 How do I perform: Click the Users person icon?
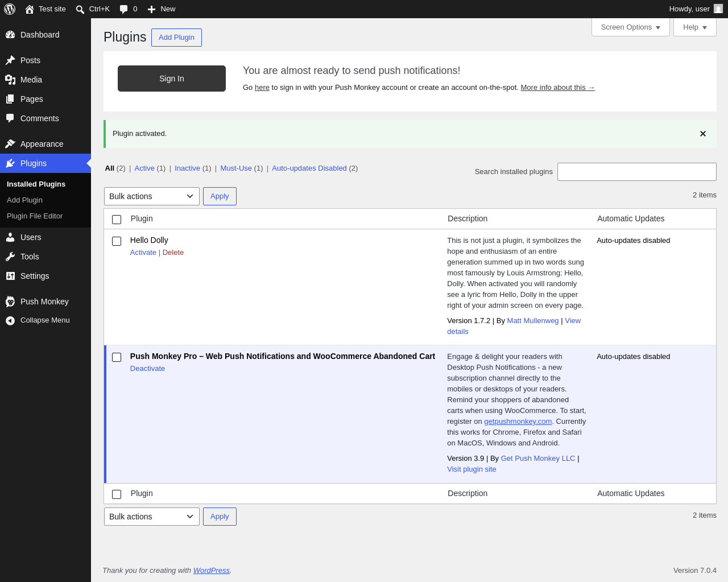click(10, 237)
